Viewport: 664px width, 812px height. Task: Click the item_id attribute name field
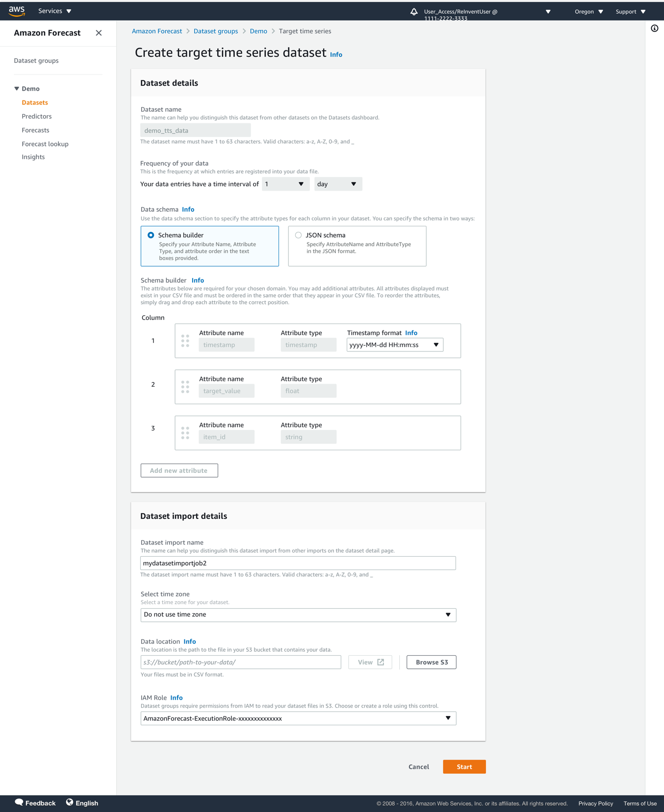click(x=227, y=437)
